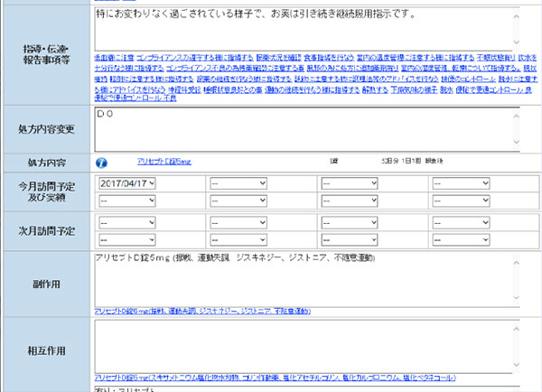The width and height of the screenshot is (542, 392).
Task: Open second dropdown in 今月訪問予定 top row
Action: (238, 183)
